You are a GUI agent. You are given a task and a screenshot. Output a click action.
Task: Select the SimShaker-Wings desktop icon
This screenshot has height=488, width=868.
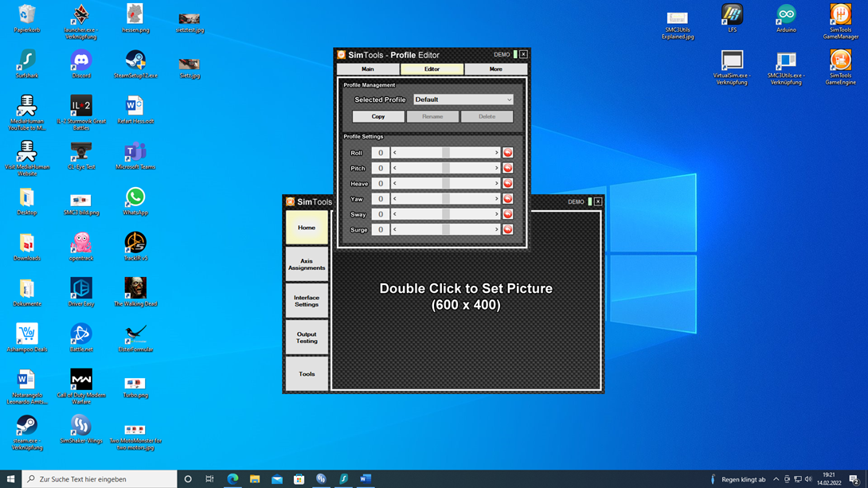pos(80,429)
